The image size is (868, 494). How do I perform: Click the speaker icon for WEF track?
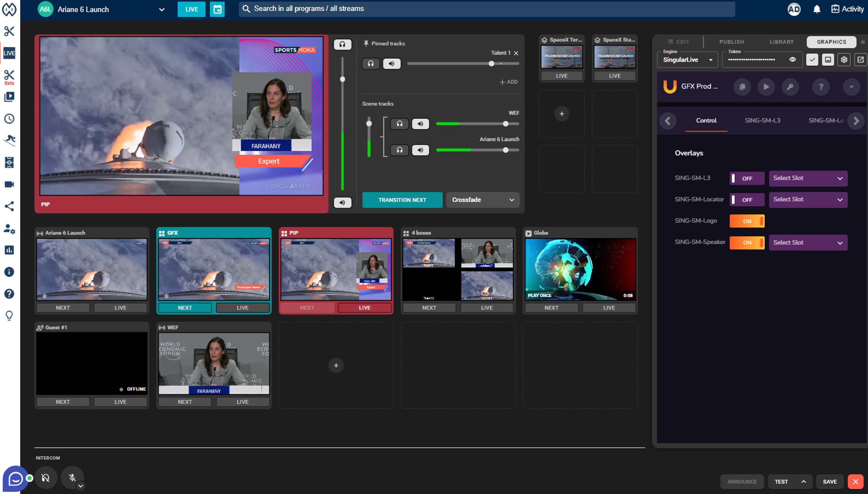pos(420,124)
